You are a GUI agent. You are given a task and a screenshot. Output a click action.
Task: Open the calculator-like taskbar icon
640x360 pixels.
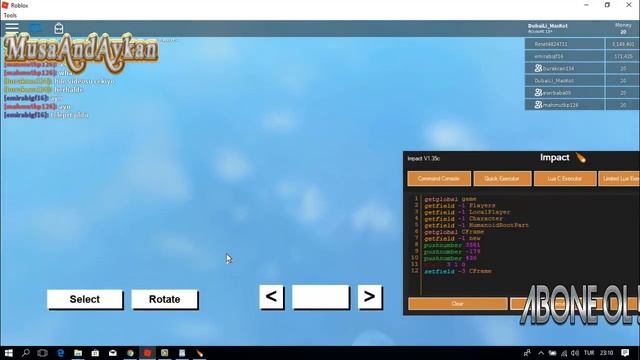pos(182,353)
